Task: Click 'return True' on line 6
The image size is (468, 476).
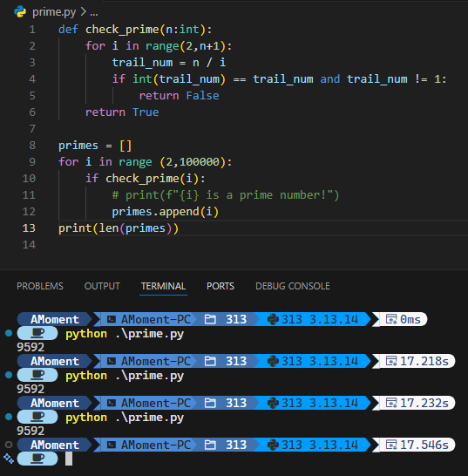Action: click(122, 112)
